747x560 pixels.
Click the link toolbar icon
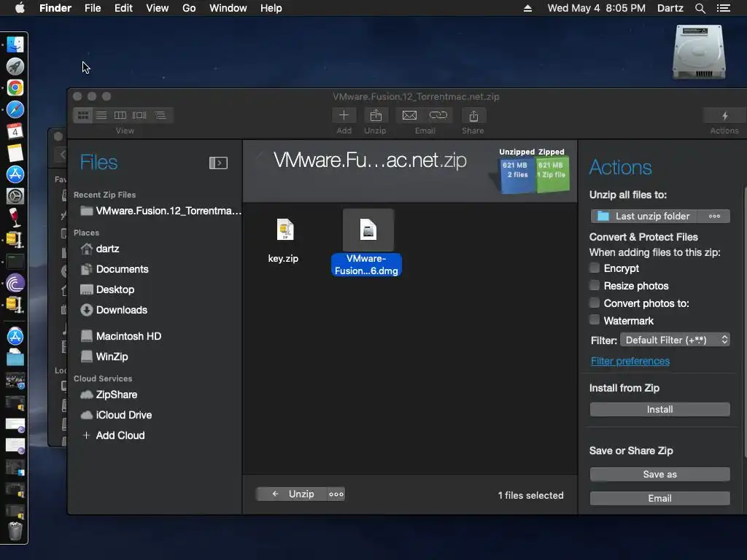(438, 115)
